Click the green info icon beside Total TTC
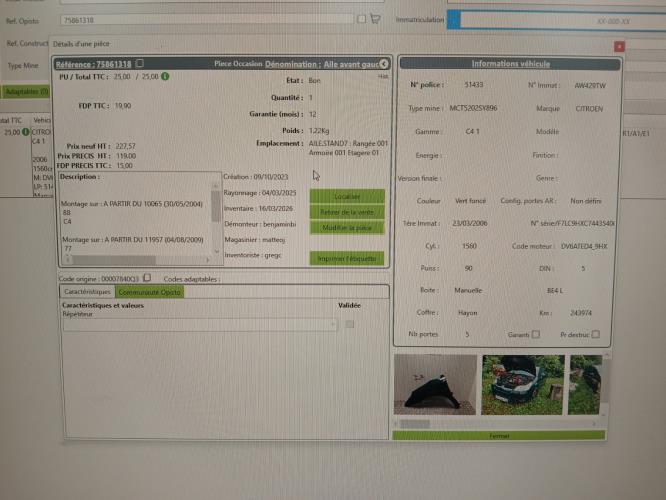Image resolution: width=666 pixels, height=500 pixels. tap(165, 76)
